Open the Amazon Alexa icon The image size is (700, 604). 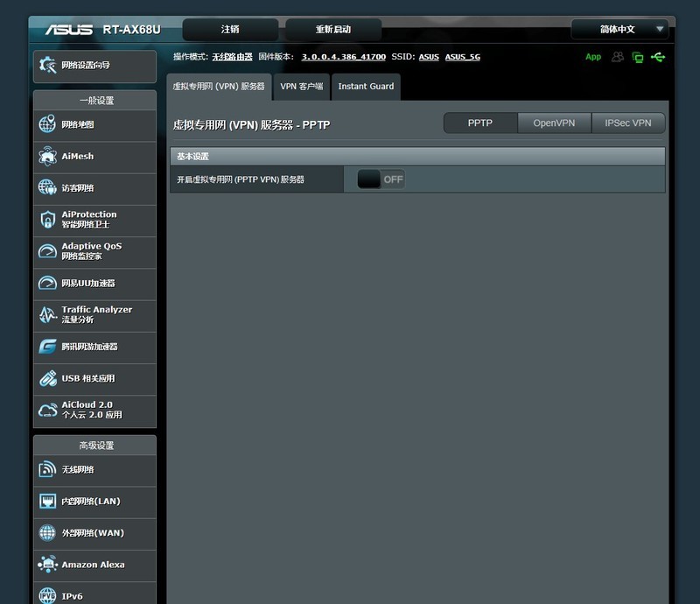click(x=47, y=565)
